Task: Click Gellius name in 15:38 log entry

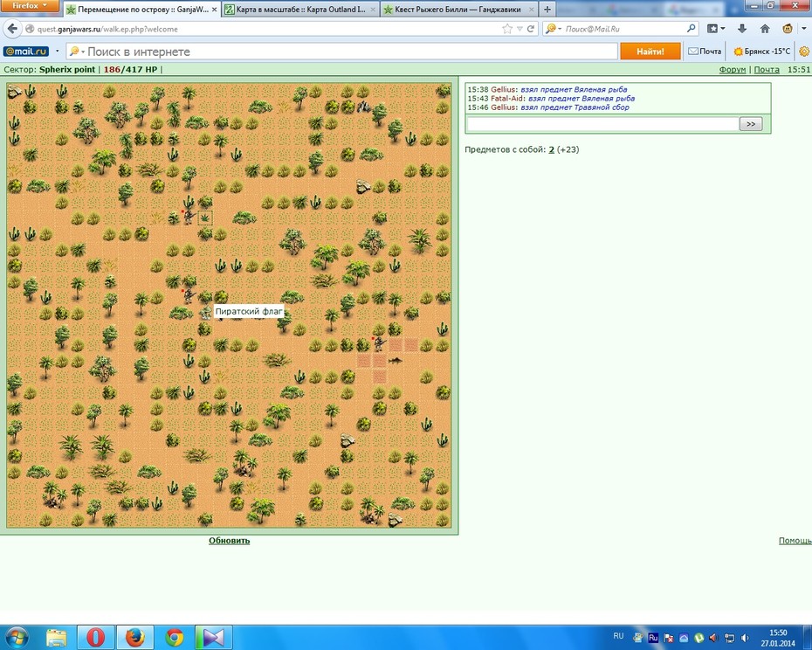Action: (504, 90)
